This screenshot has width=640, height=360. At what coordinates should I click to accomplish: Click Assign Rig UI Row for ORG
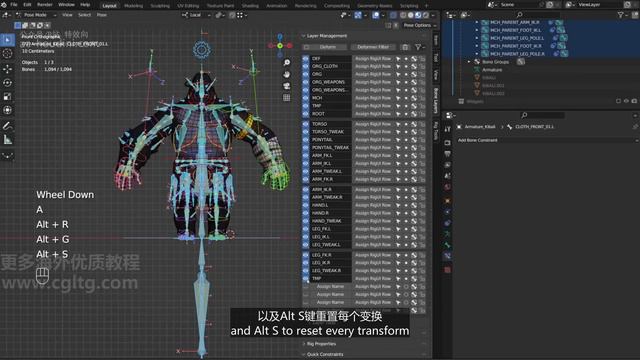pyautogui.click(x=373, y=74)
